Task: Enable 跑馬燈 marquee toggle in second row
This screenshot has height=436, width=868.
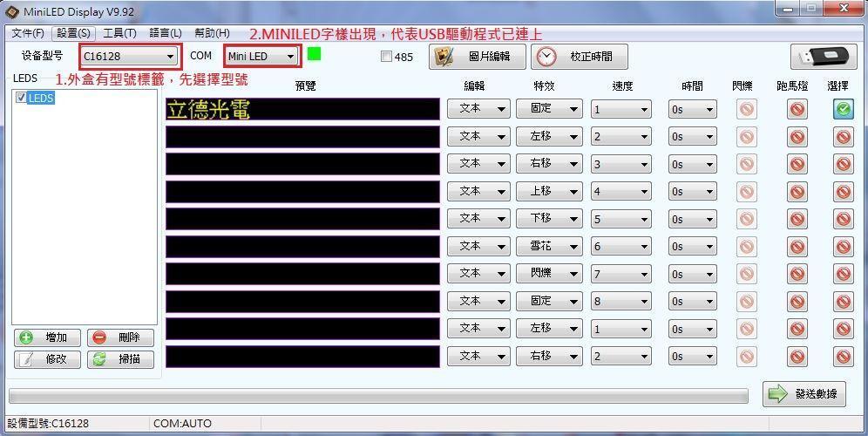Action: (x=797, y=137)
